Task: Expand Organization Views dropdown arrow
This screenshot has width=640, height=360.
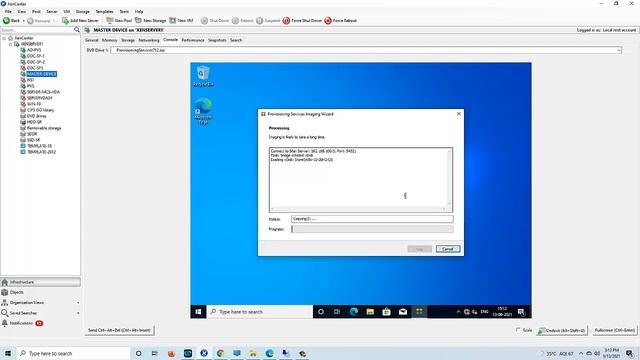Action: point(78,303)
